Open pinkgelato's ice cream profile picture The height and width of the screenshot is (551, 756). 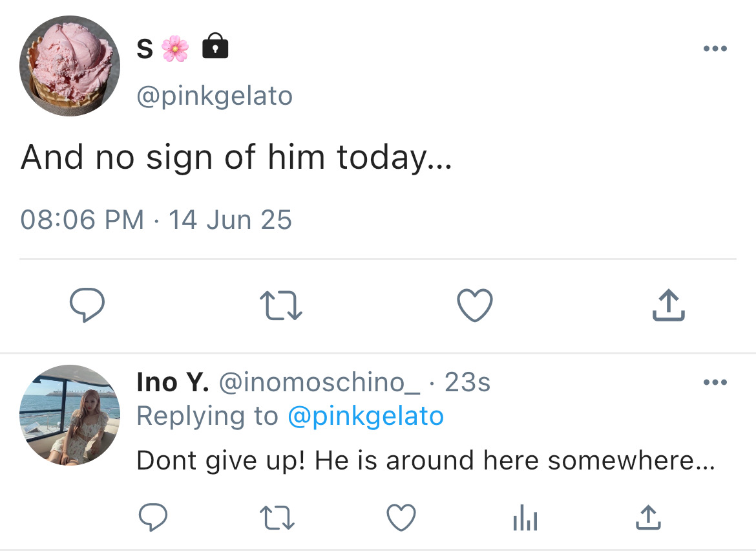pos(69,65)
